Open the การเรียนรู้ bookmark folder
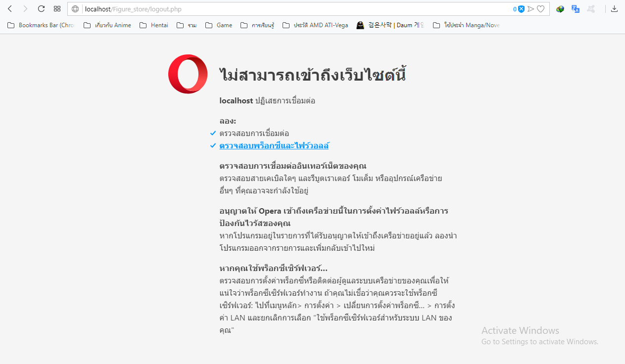This screenshot has width=625, height=364. click(x=257, y=25)
